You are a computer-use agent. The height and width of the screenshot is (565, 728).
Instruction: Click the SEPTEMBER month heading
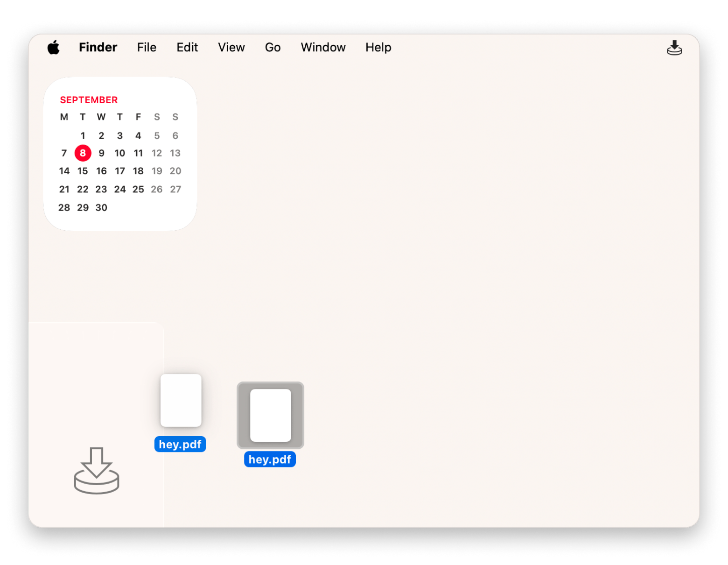(89, 100)
